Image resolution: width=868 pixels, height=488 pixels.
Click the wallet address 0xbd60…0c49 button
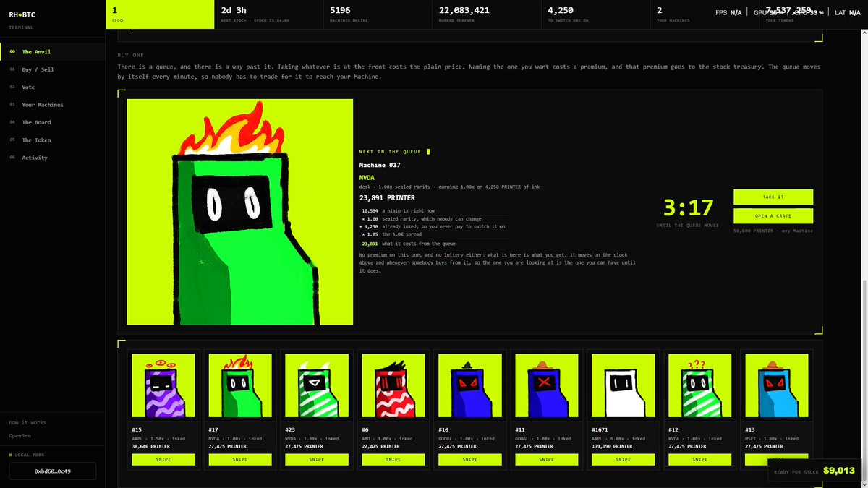52,471
